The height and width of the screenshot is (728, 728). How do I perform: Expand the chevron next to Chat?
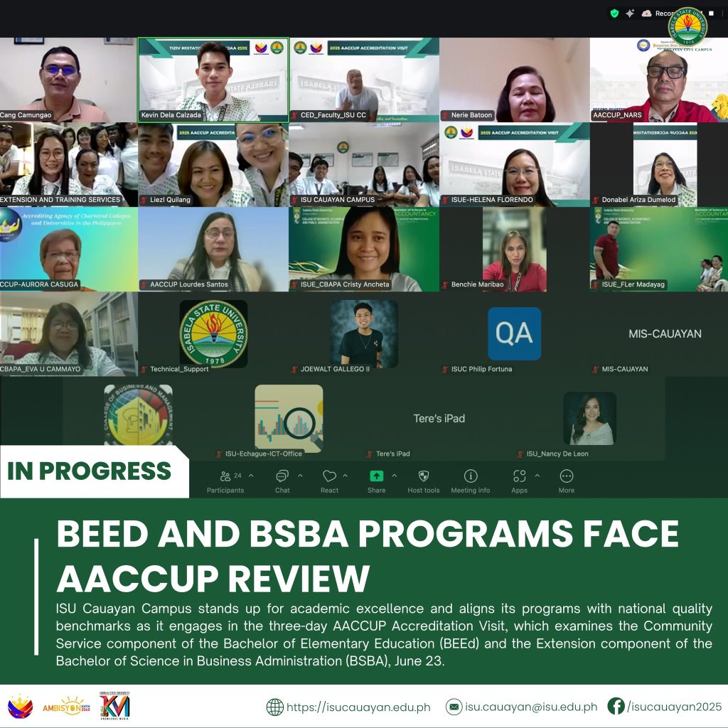pos(300,476)
